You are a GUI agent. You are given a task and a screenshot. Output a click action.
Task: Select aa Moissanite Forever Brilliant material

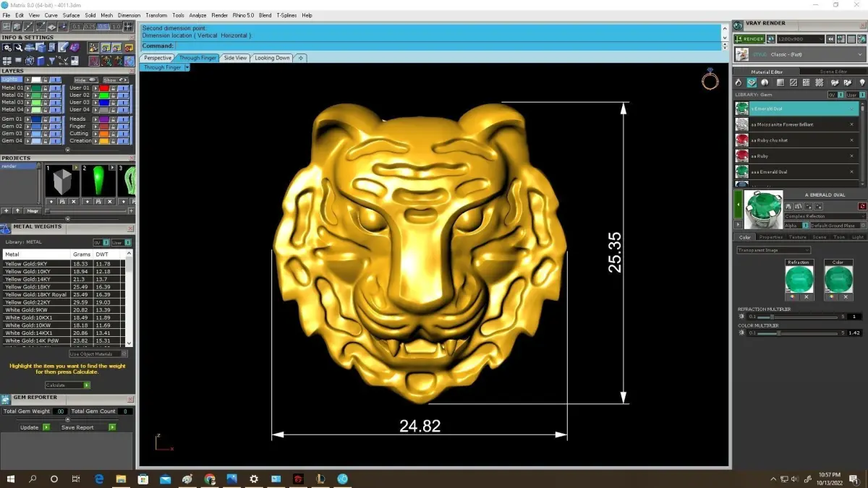click(796, 124)
